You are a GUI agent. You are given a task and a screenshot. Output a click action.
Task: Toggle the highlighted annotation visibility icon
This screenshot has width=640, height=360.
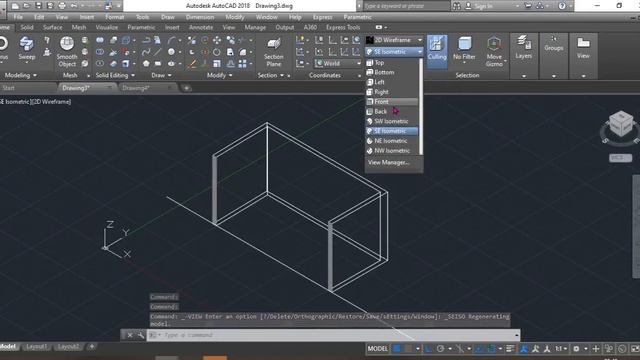coord(524,349)
